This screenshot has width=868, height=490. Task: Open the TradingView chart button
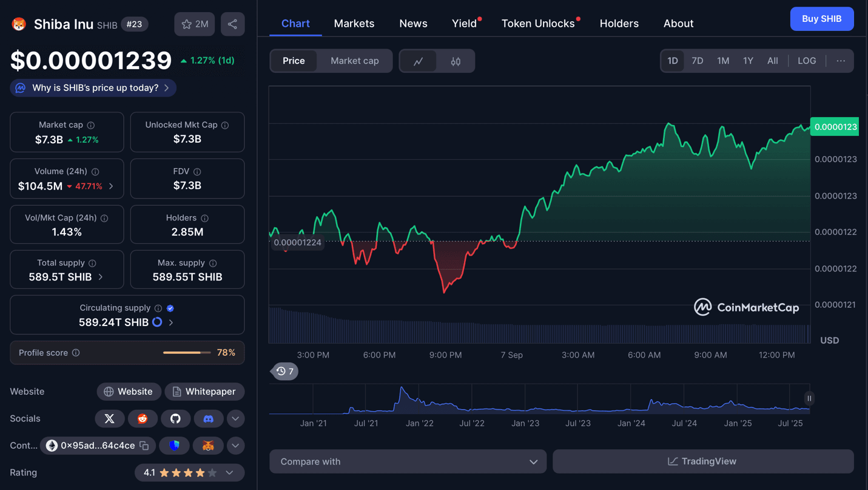[x=703, y=461]
